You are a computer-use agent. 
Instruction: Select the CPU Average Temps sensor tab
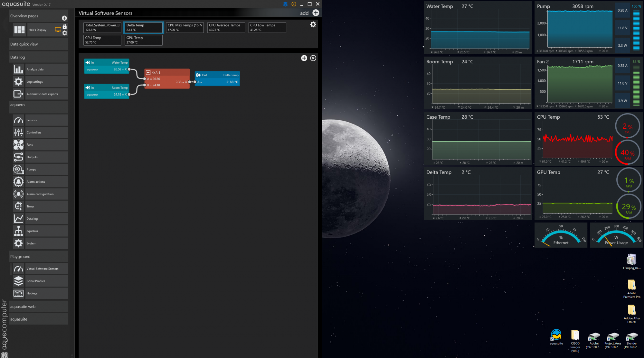[226, 27]
